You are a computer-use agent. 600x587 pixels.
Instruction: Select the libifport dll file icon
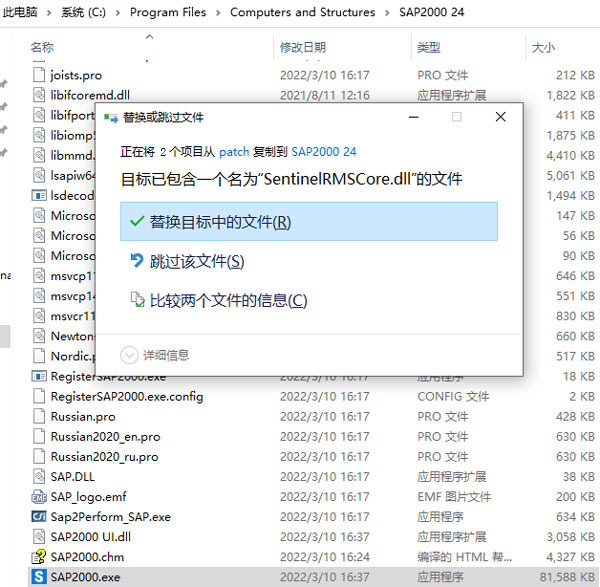coord(39,115)
